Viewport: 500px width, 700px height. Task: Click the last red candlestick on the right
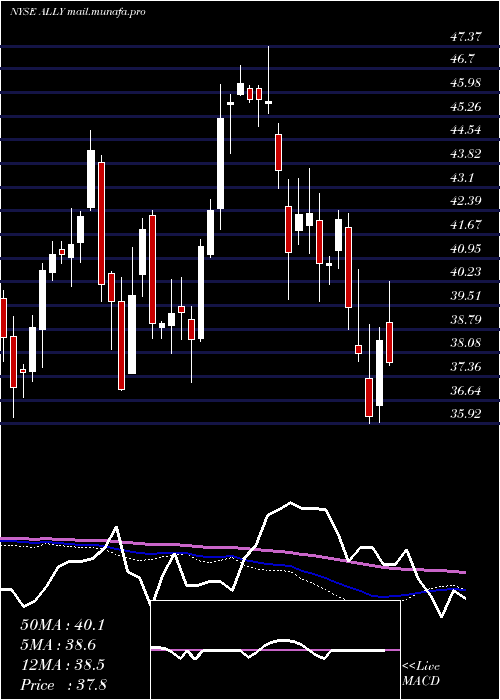[x=389, y=342]
